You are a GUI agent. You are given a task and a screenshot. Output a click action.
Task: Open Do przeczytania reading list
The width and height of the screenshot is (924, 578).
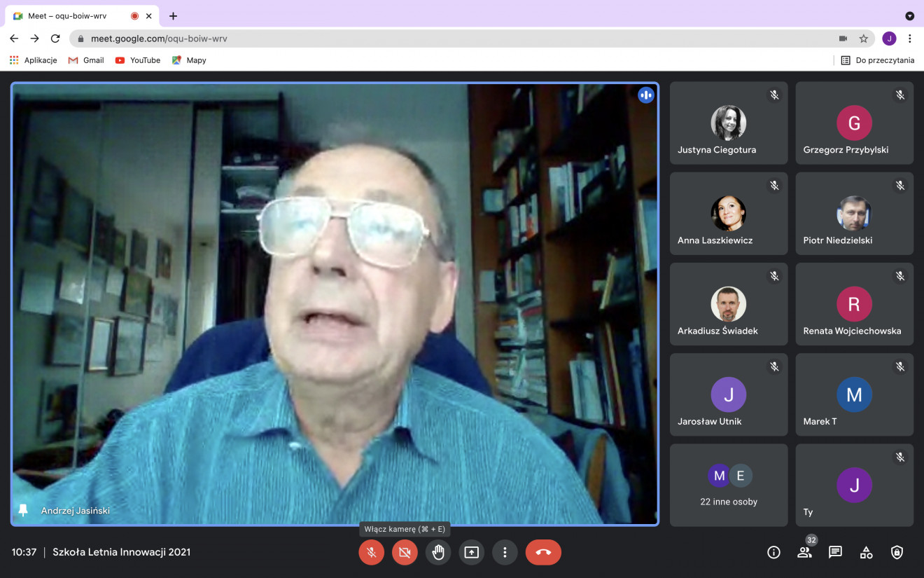(x=878, y=60)
